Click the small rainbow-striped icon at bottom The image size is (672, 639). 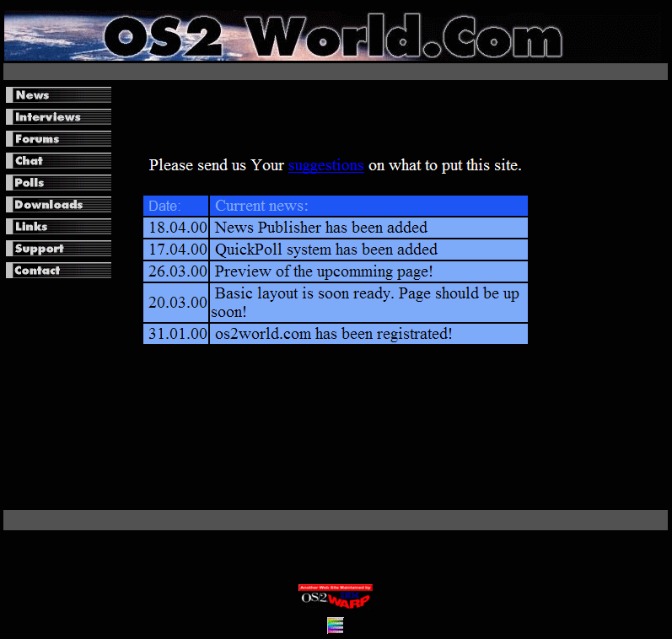click(x=336, y=626)
